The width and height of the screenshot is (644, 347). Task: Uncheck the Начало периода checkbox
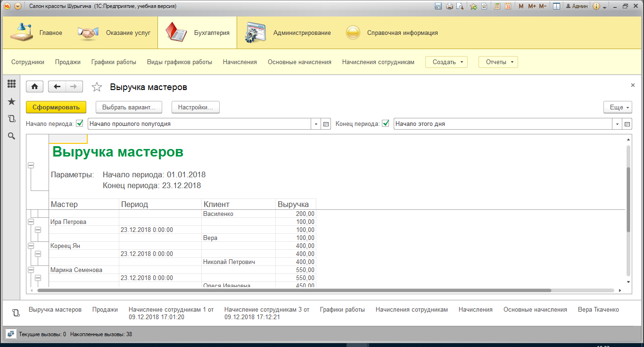(80, 124)
